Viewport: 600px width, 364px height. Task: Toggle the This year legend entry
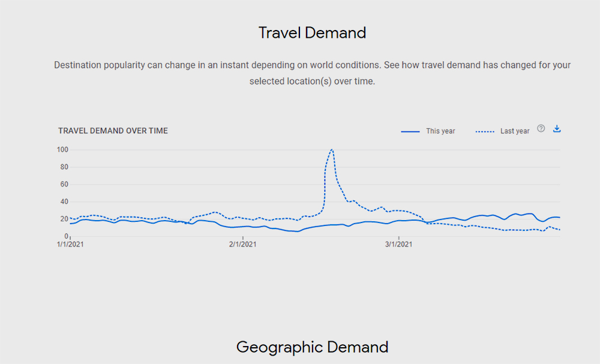point(440,131)
